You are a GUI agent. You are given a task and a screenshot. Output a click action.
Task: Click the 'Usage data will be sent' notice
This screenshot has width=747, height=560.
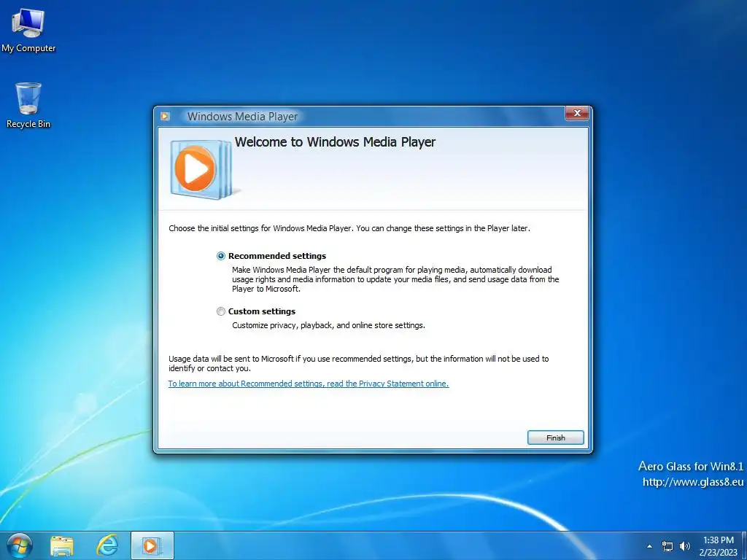pyautogui.click(x=359, y=363)
